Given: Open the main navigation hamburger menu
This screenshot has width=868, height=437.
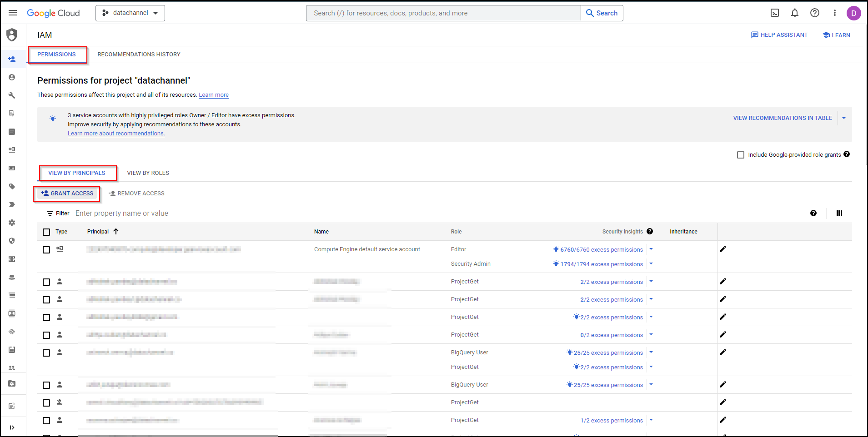Looking at the screenshot, I should pos(13,13).
